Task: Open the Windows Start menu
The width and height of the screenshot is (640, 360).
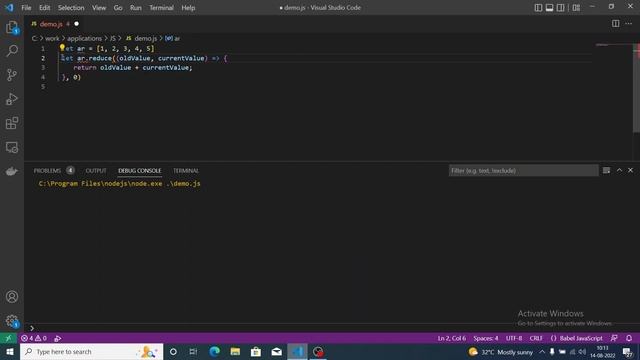Action: 10,352
